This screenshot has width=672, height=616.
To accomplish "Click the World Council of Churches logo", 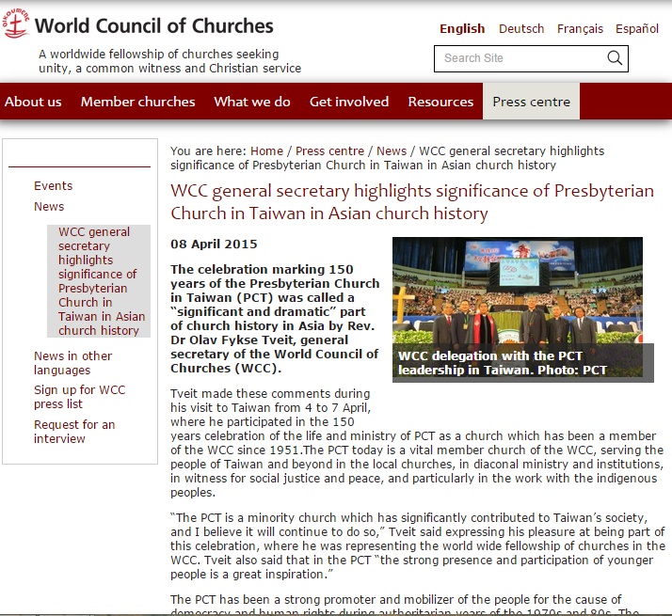I will 17,24.
